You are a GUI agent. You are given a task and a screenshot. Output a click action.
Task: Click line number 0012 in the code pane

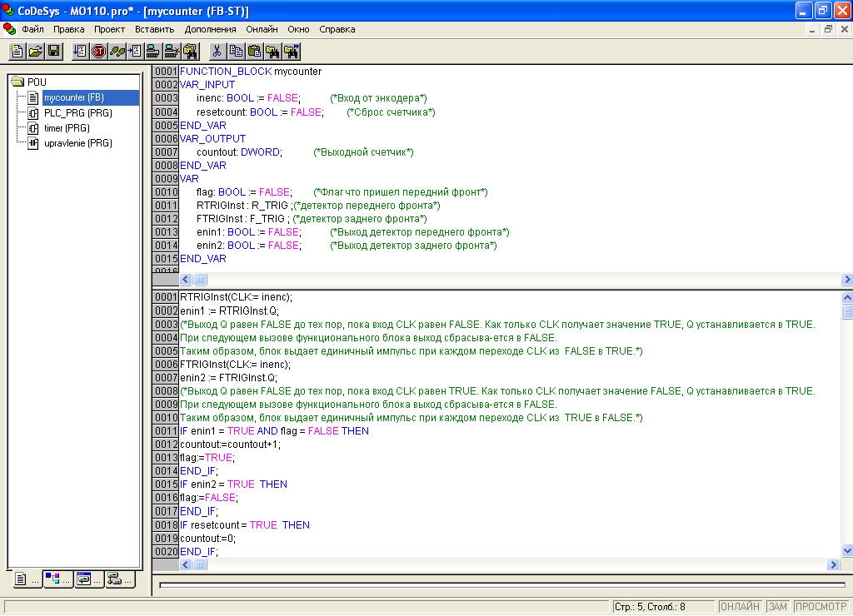(x=166, y=445)
